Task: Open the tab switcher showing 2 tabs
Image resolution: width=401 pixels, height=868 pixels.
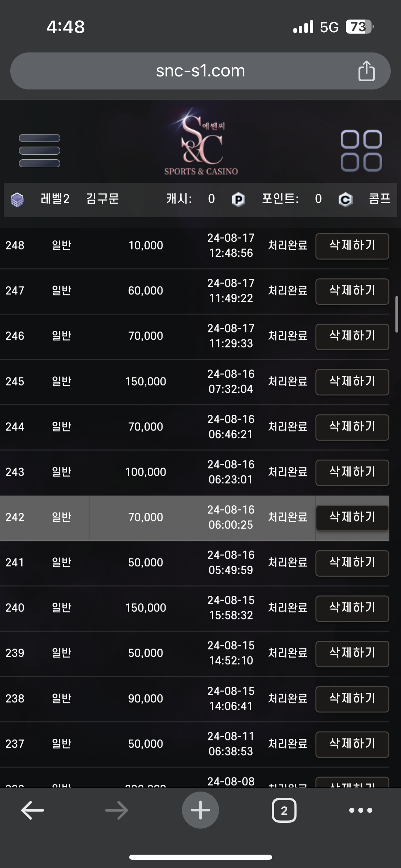Action: 284,810
